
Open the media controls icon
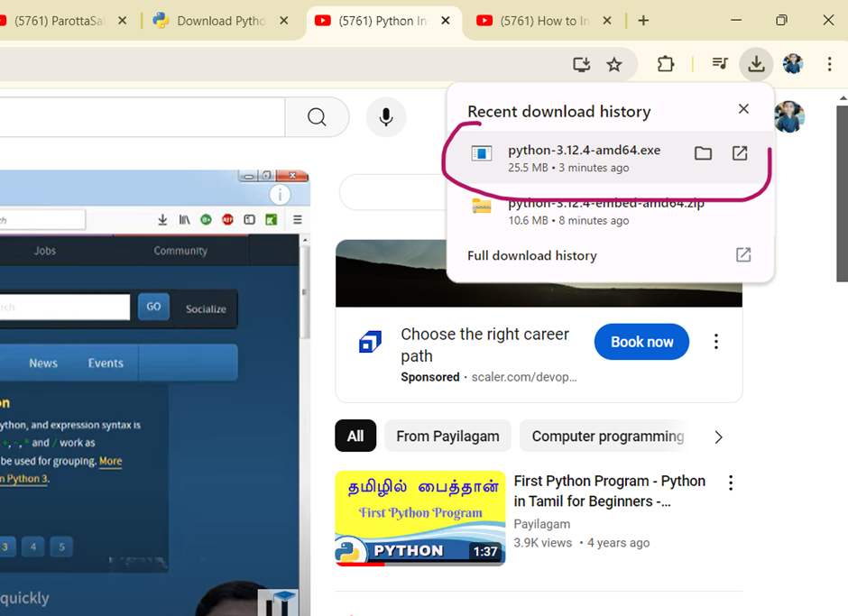pos(720,64)
